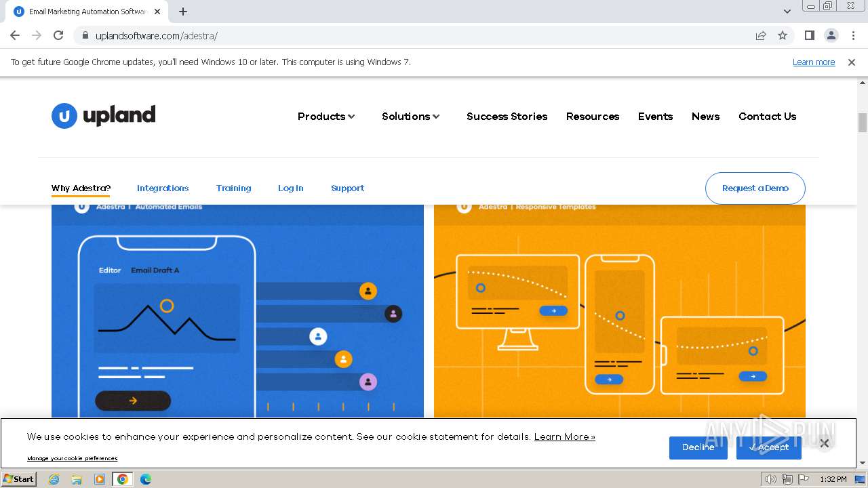
Task: Open cookie statement Learn More link
Action: point(565,436)
